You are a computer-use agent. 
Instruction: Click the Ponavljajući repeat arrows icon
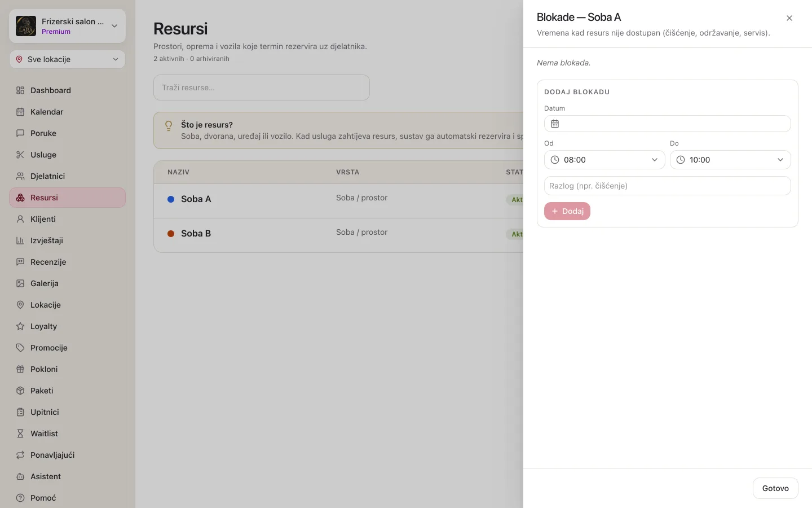coord(20,455)
